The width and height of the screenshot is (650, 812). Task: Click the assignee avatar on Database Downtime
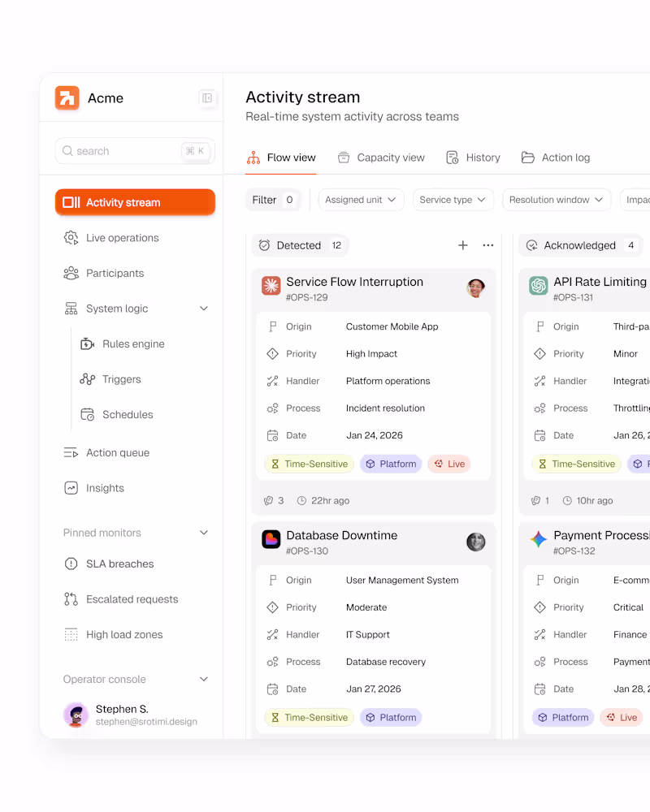pos(476,542)
